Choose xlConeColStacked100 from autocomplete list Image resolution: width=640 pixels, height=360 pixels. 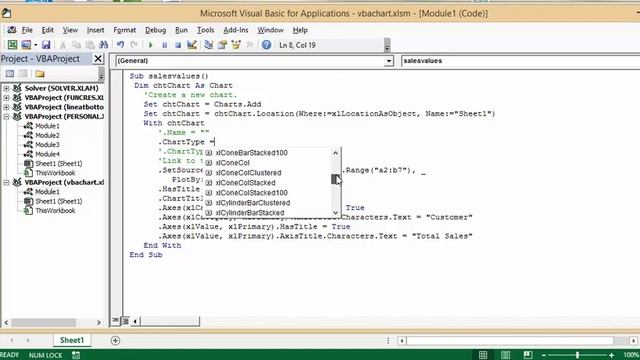pyautogui.click(x=251, y=193)
